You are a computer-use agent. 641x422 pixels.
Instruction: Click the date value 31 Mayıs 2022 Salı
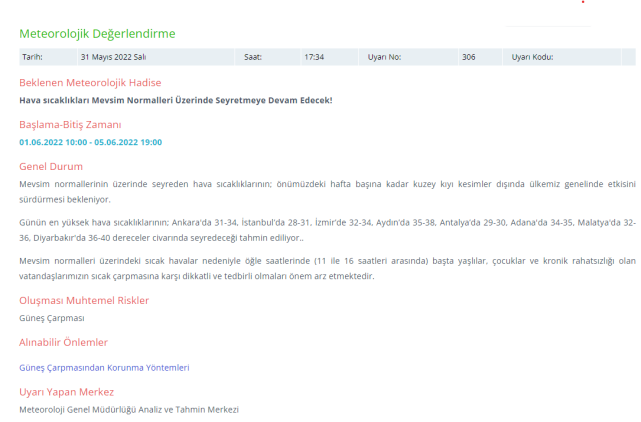tap(113, 58)
